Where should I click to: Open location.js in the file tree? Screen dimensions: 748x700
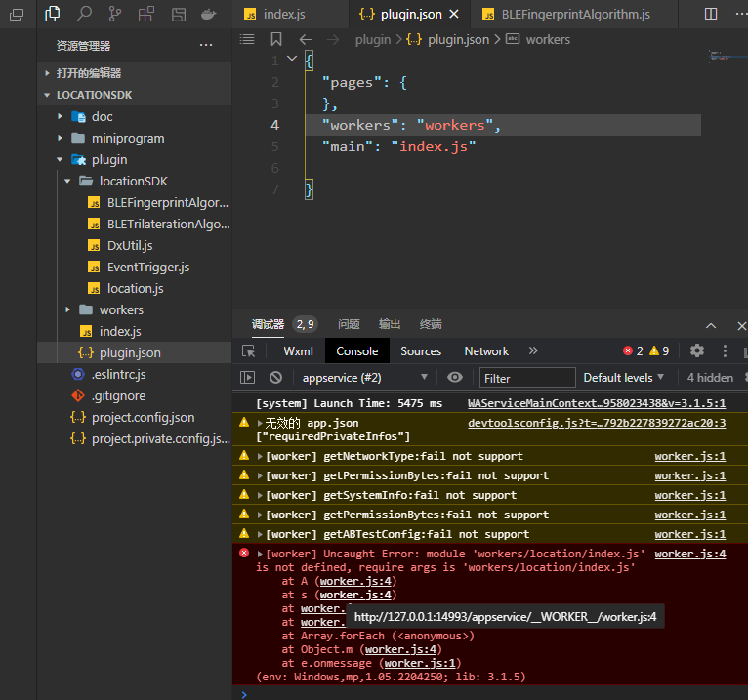(135, 288)
